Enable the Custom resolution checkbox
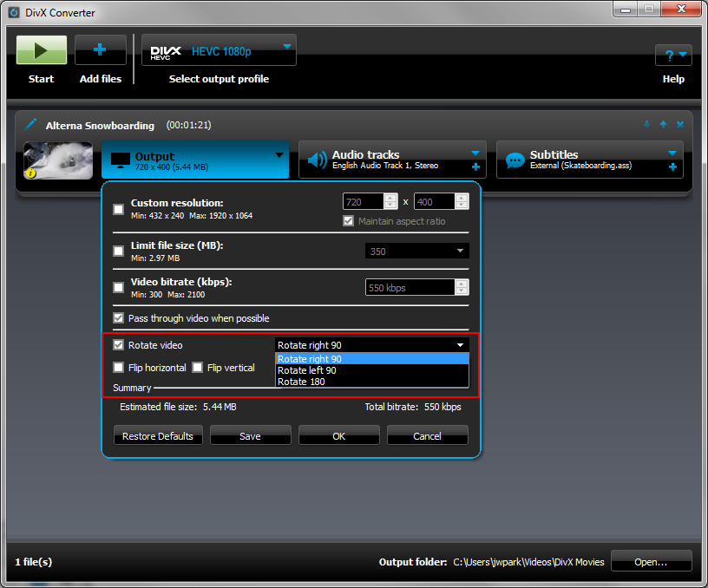 coord(119,209)
